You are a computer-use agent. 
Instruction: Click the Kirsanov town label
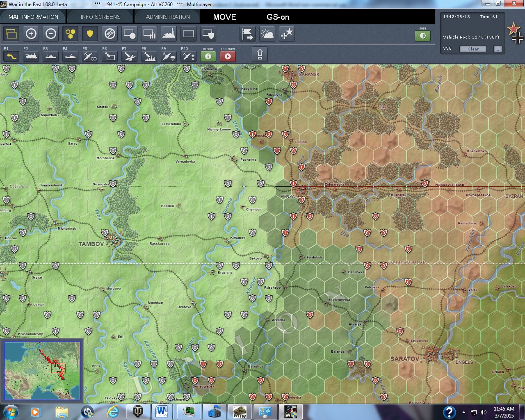point(238,237)
